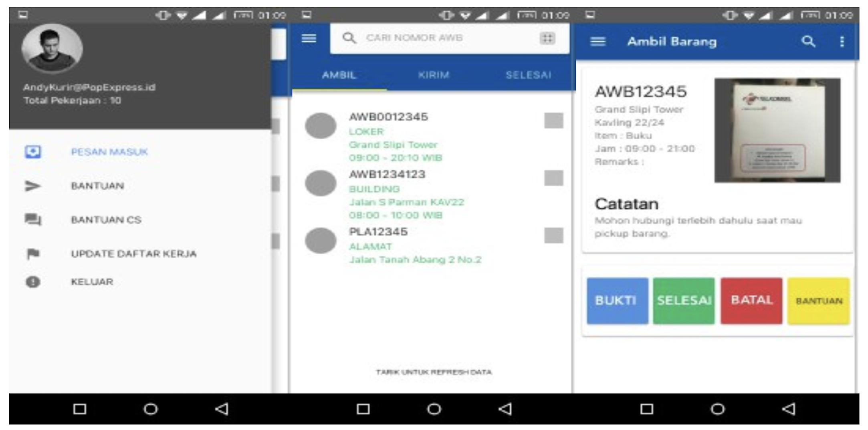Tap search icon in Ambil Barang header
This screenshot has width=868, height=430.
tap(808, 41)
